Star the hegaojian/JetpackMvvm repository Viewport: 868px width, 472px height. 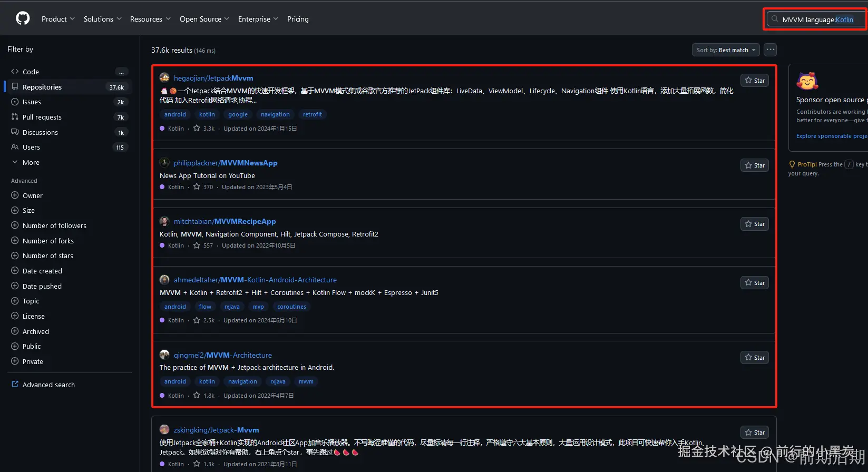click(x=755, y=81)
